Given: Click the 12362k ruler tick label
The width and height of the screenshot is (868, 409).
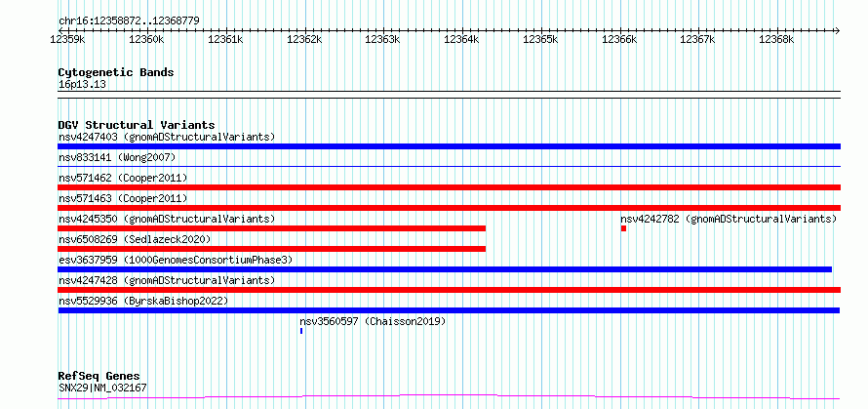Looking at the screenshot, I should point(304,39).
